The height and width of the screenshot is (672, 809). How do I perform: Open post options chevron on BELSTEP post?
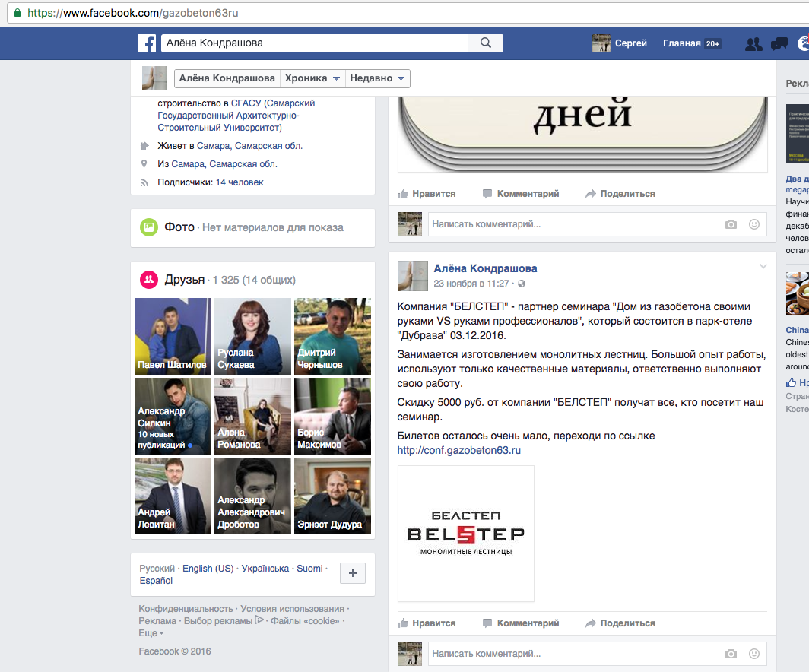pos(763,267)
